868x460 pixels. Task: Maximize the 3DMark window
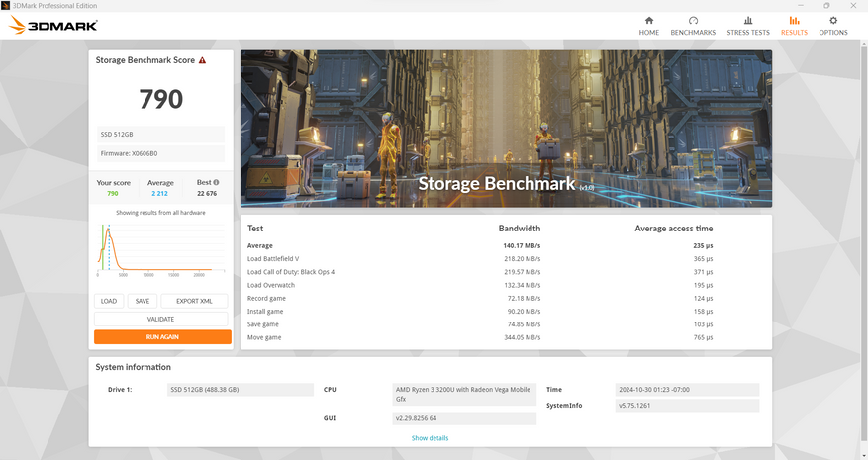tap(826, 5)
